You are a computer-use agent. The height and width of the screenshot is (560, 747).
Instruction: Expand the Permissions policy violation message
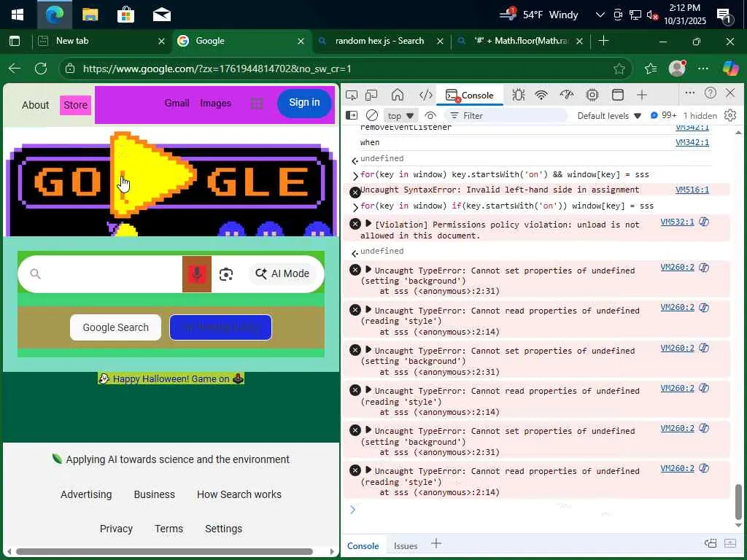(x=368, y=223)
